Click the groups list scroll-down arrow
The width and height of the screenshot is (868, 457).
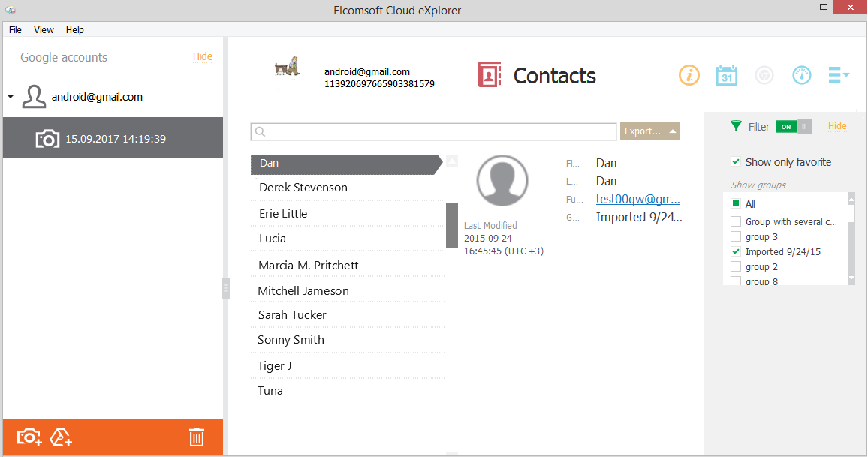pyautogui.click(x=851, y=279)
